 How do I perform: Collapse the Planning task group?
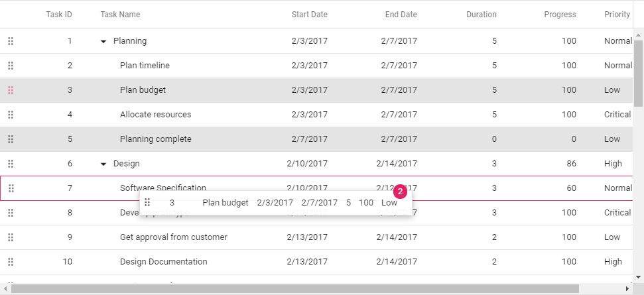point(103,42)
